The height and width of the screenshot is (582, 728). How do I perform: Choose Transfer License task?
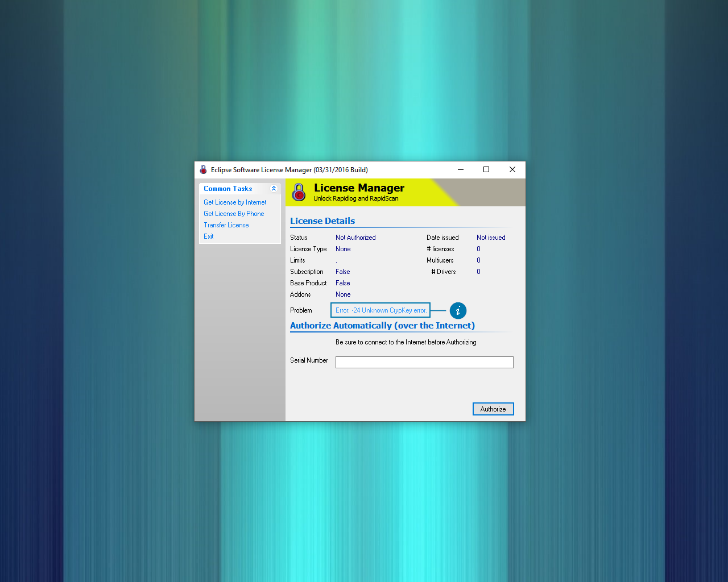(226, 225)
